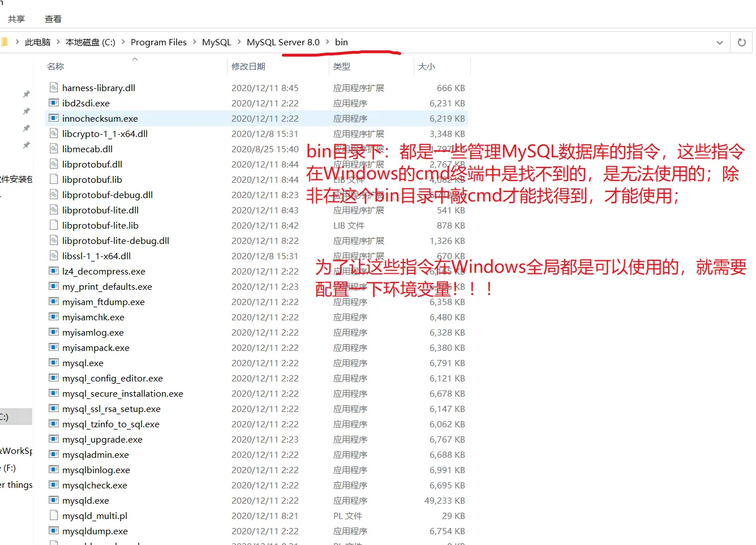Click the innochecksum.exe application icon
Screen dimensions: 756x545
pos(54,118)
